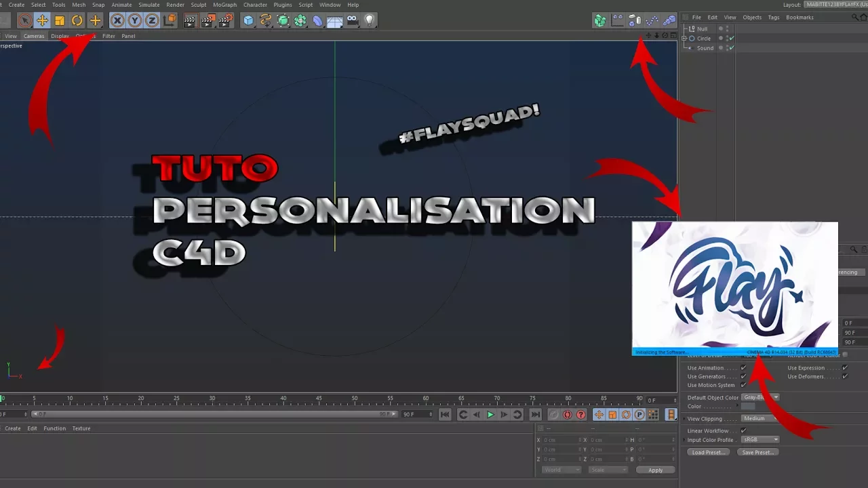Open the Object Manager Tags menu
The height and width of the screenshot is (488, 868).
[x=774, y=18]
